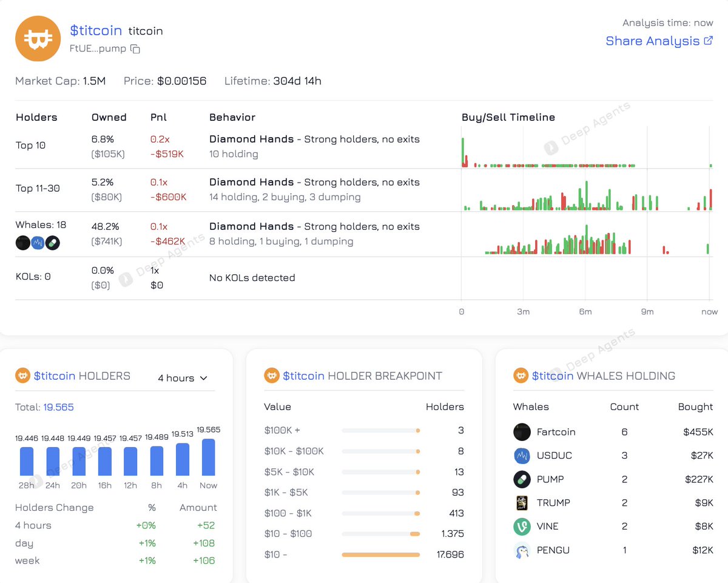Click the 28h bar in holders chart
This screenshot has width=728, height=583.
(x=26, y=462)
